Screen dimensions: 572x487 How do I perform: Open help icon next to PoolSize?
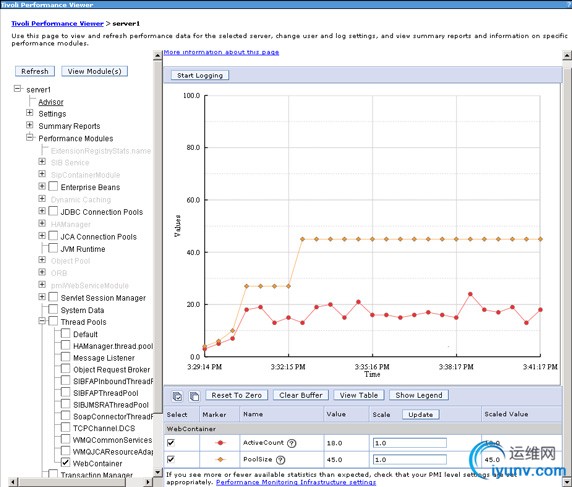280,460
